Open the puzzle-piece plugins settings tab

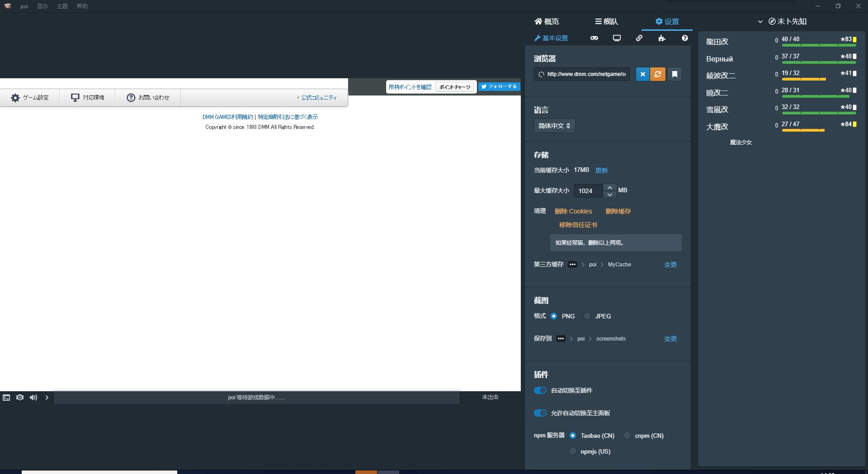pos(662,38)
